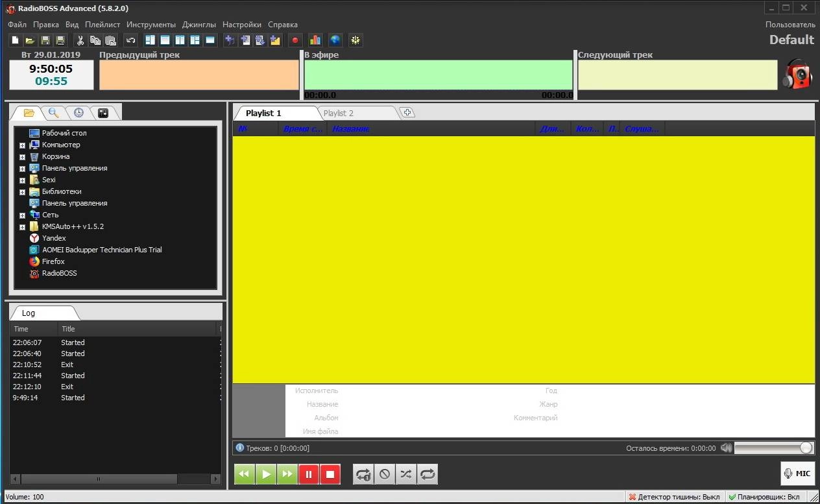This screenshot has height=504, width=820.
Task: Create a new playlist with the blank page icon
Action: (x=15, y=40)
